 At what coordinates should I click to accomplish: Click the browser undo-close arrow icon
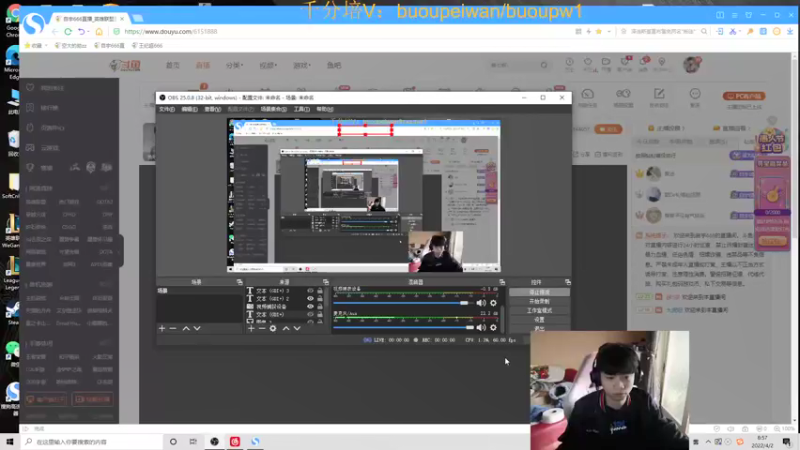click(81, 32)
